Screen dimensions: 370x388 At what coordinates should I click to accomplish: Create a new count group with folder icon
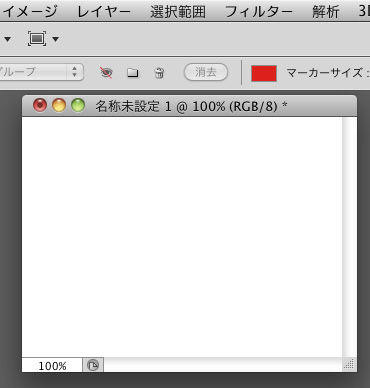click(133, 73)
